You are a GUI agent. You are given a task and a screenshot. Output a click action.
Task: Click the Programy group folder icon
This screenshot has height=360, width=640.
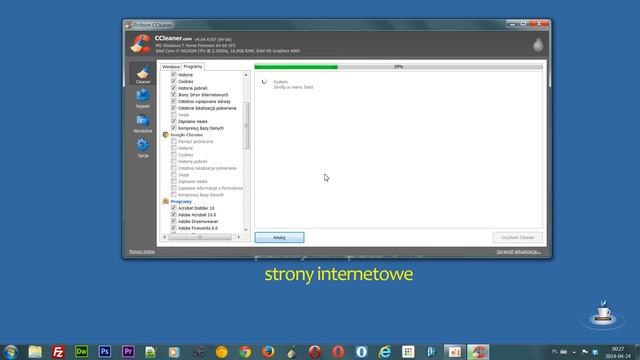coord(165,201)
